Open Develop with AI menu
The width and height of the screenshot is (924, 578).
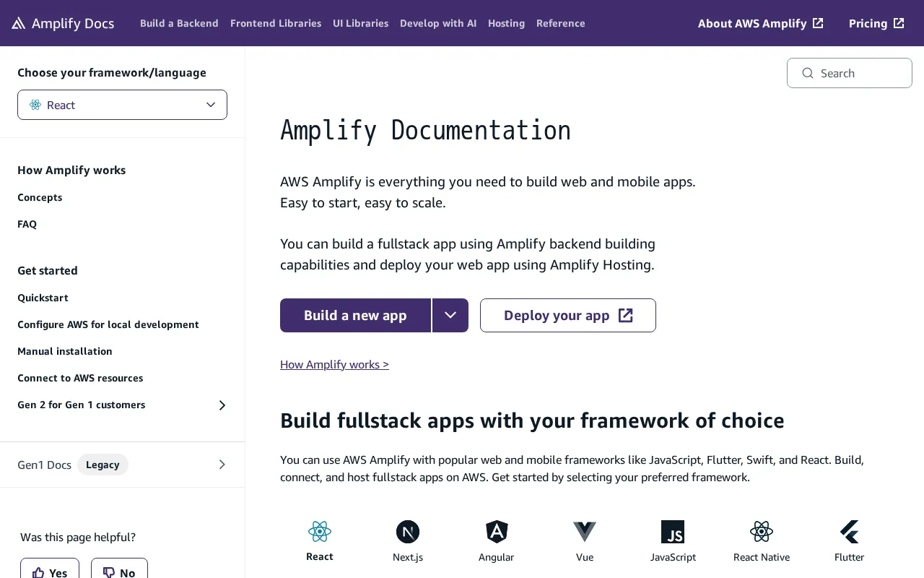438,23
